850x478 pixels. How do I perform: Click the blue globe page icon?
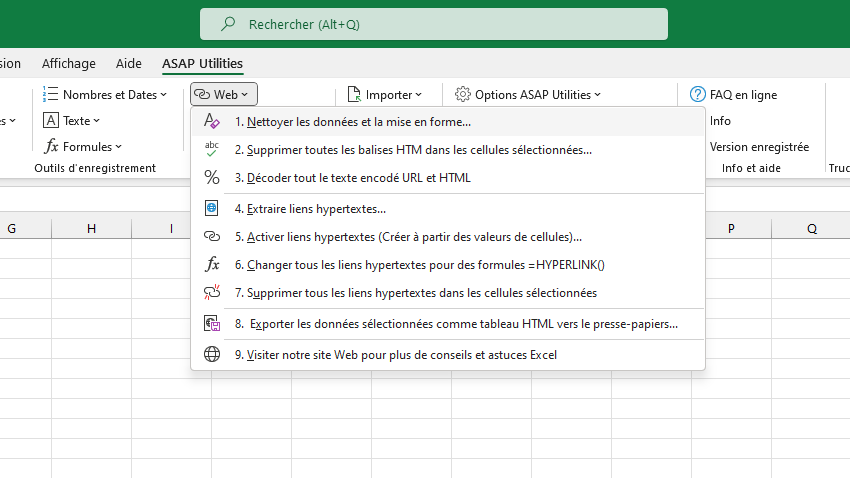point(211,208)
